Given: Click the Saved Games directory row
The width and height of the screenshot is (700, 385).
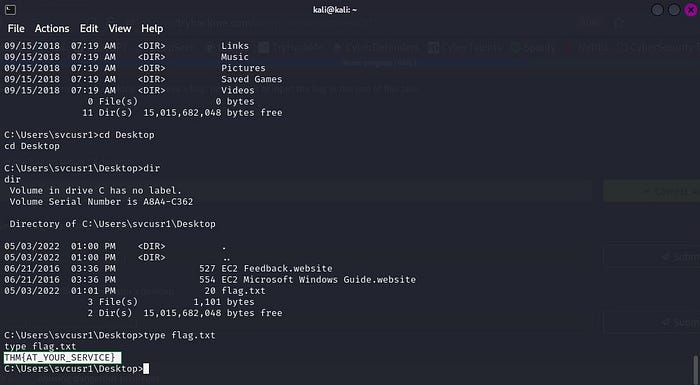Looking at the screenshot, I should 143,79.
